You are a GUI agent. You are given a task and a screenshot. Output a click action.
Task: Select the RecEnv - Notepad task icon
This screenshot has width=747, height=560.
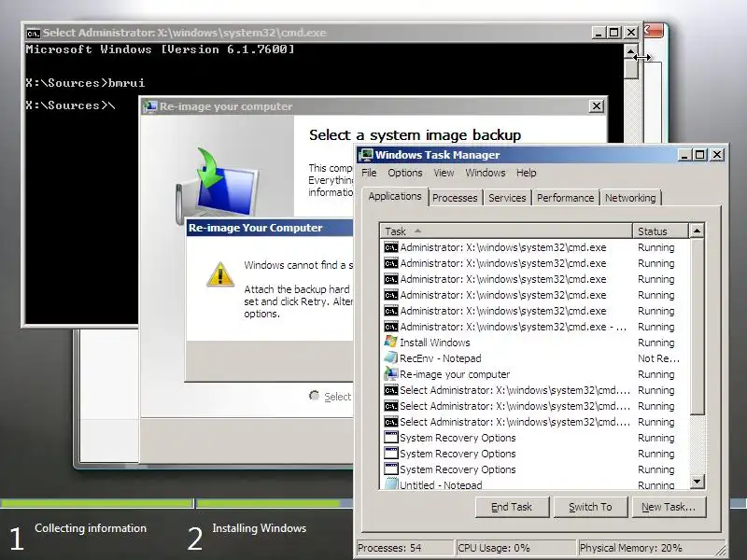(x=390, y=358)
